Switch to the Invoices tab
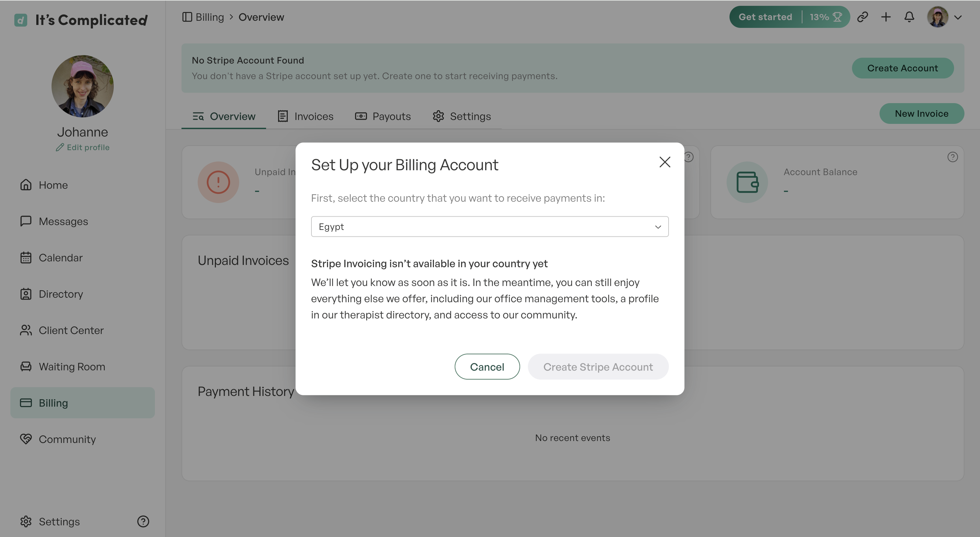Viewport: 980px width, 537px height. pos(305,116)
